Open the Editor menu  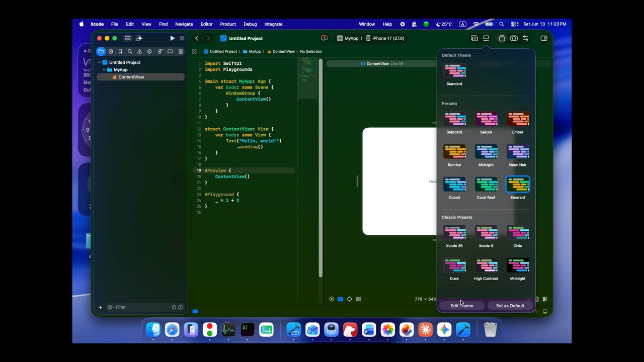[x=206, y=24]
